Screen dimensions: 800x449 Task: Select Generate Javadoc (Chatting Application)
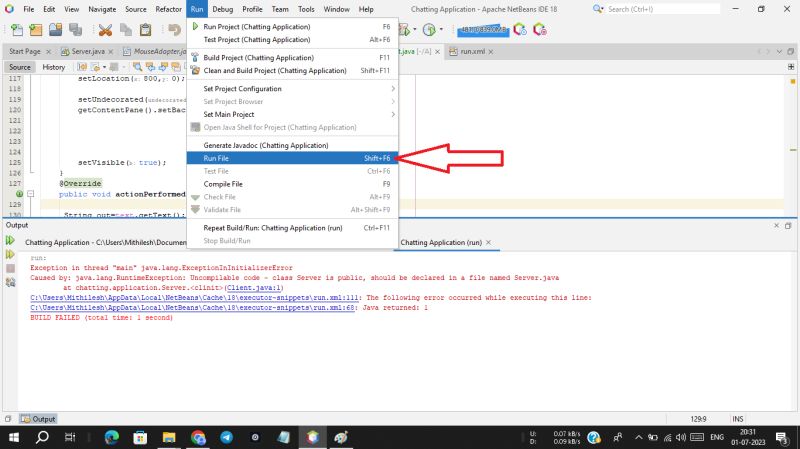[292, 145]
